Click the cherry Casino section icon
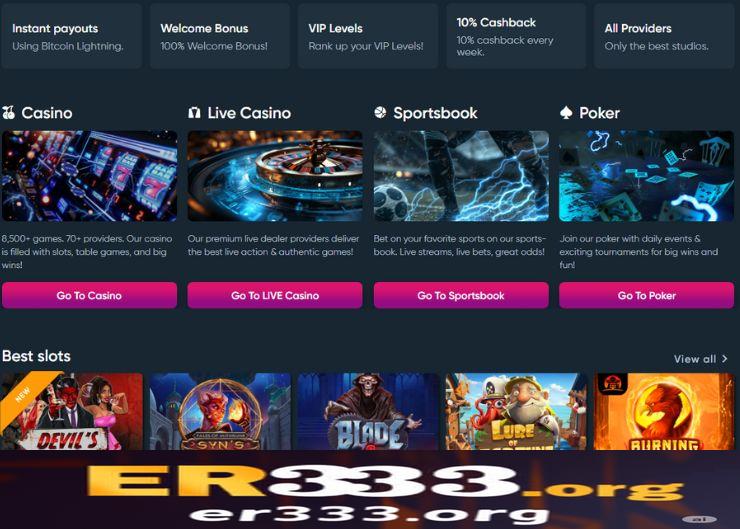Screen dimensions: 740x529 pos(8,113)
